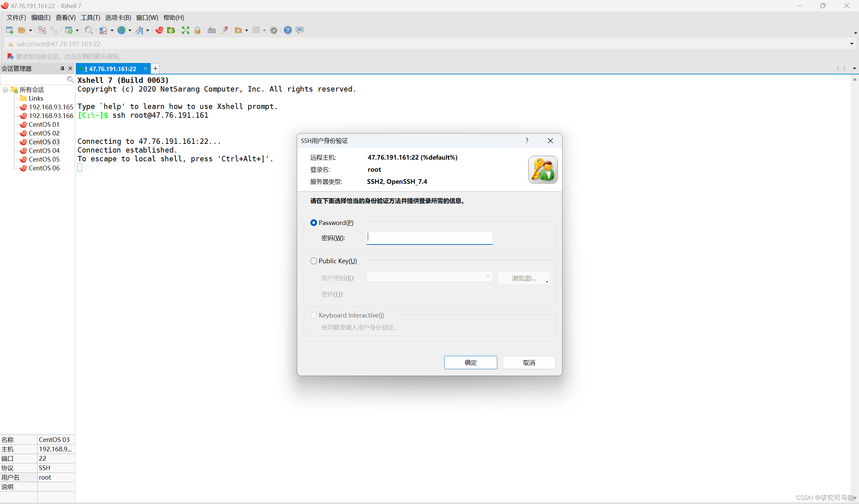Select the Public Key authentication radio button

314,261
